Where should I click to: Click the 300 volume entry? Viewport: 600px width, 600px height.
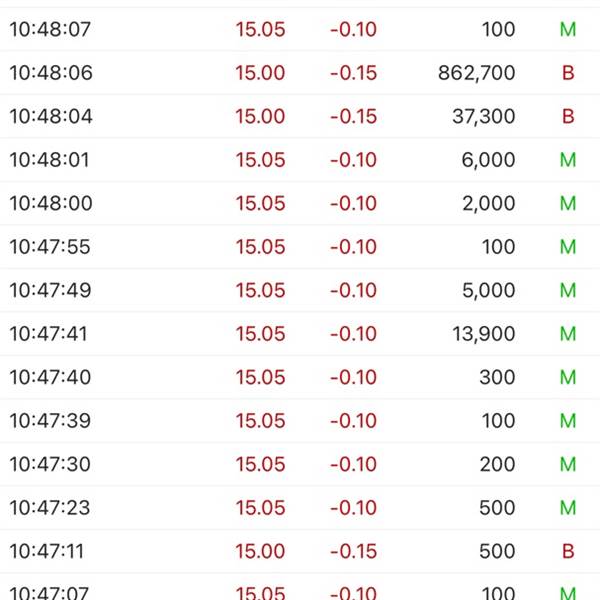point(498,377)
